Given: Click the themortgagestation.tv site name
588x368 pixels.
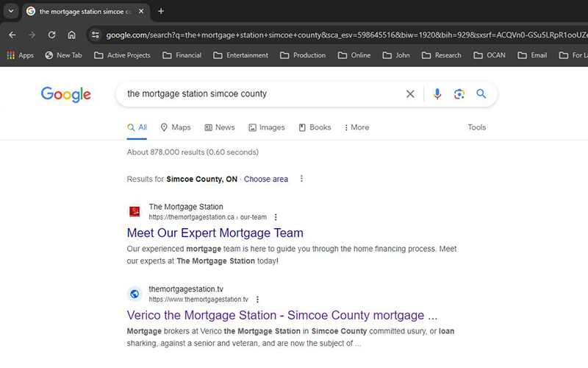Looking at the screenshot, I should tap(186, 289).
